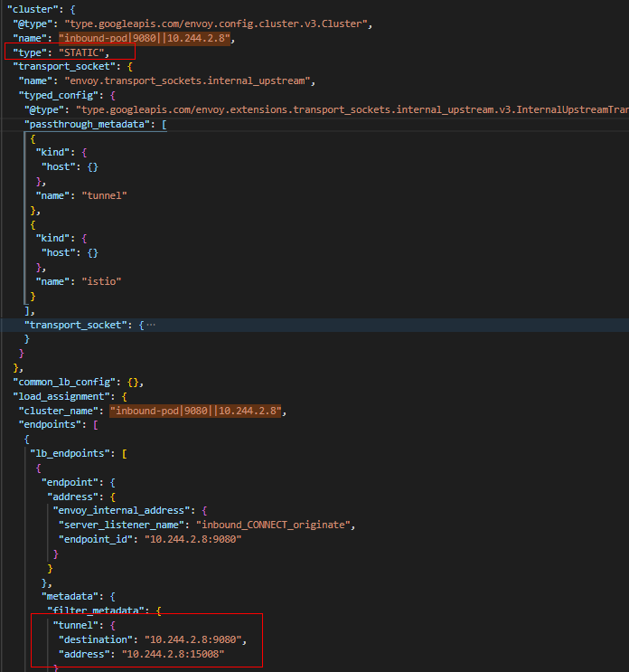The image size is (629, 672).
Task: Expand the folded inner transport_socket ellipsis
Action: [150, 324]
